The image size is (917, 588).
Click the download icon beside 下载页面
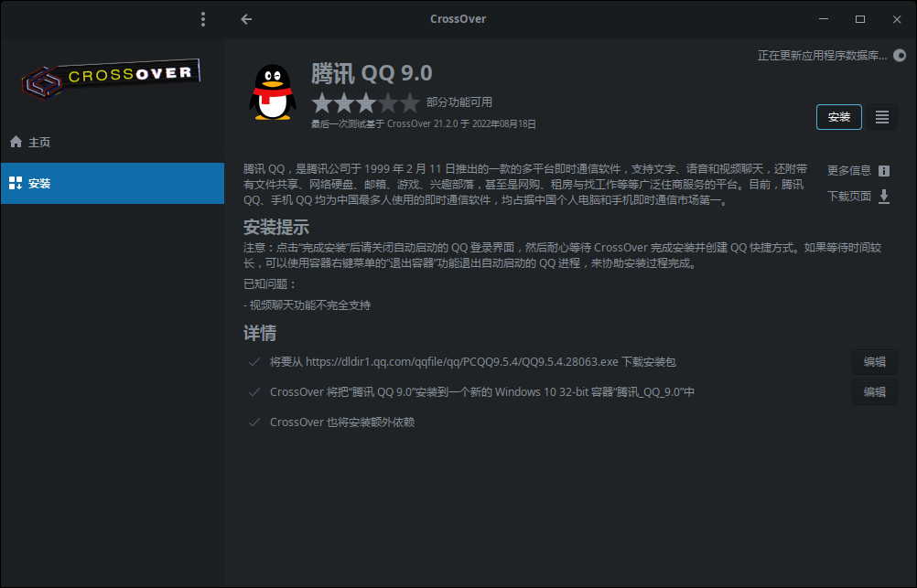point(884,197)
